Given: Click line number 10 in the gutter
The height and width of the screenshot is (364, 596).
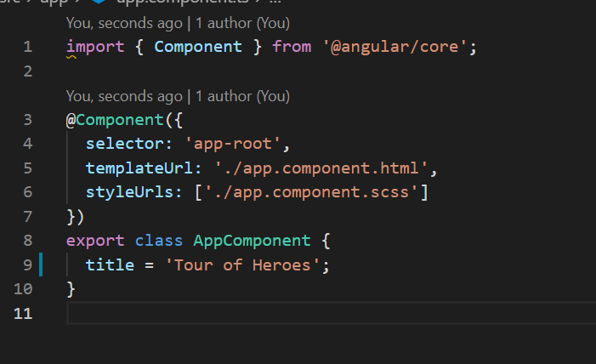Looking at the screenshot, I should (x=23, y=289).
